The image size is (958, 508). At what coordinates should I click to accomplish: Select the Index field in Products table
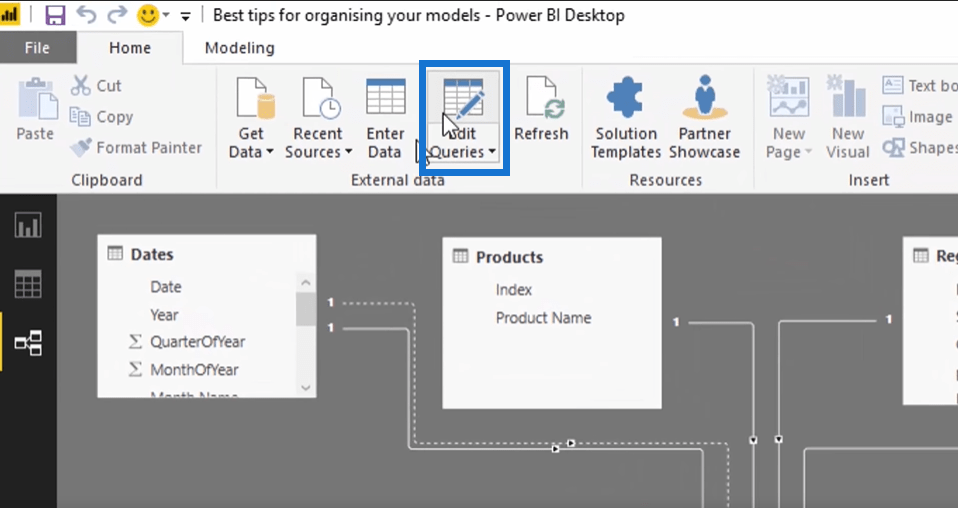click(514, 290)
